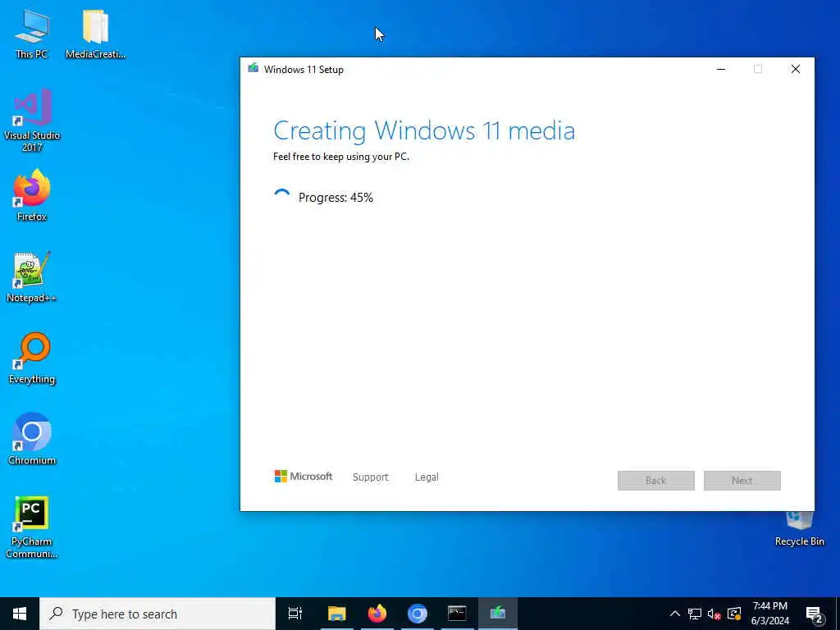This screenshot has width=840, height=630.
Task: Switch to Firefox in the taskbar
Action: coord(377,614)
